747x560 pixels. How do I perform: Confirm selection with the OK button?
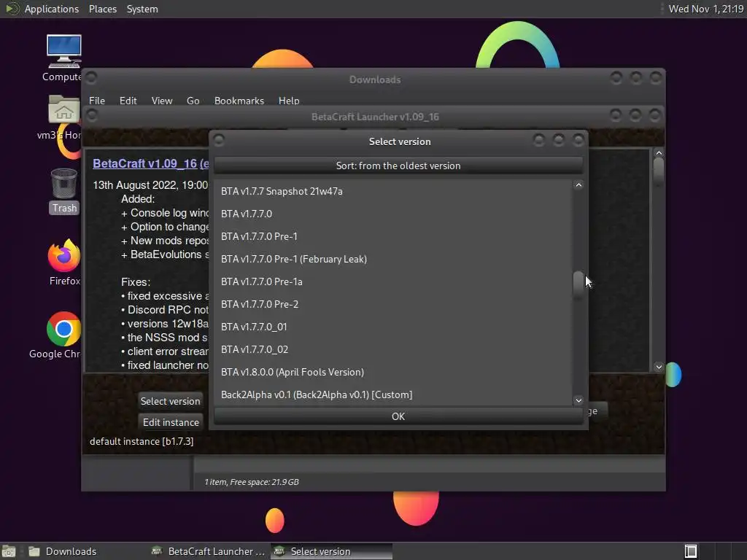click(398, 416)
